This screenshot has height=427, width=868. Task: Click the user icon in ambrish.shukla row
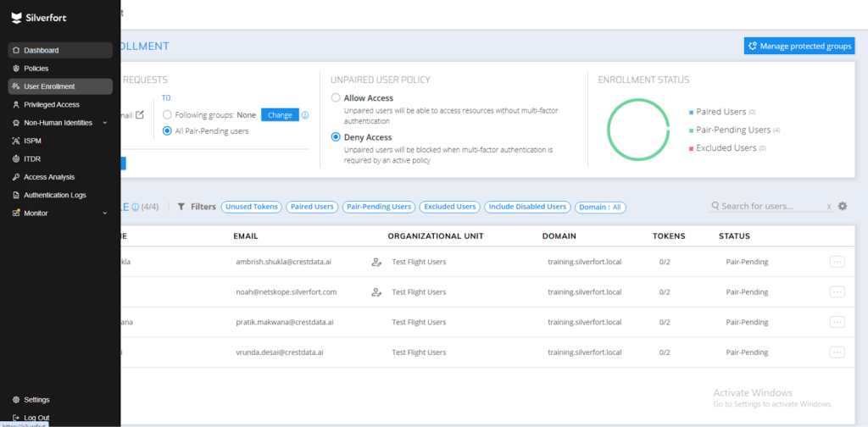coord(376,262)
